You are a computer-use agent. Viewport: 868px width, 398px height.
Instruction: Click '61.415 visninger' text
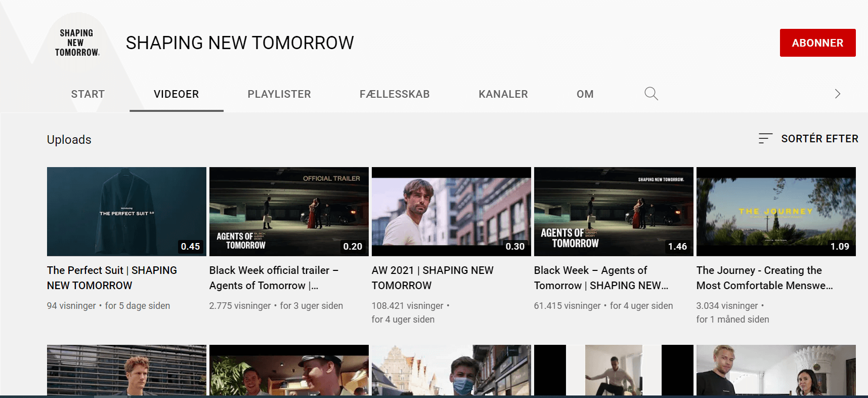pos(568,306)
